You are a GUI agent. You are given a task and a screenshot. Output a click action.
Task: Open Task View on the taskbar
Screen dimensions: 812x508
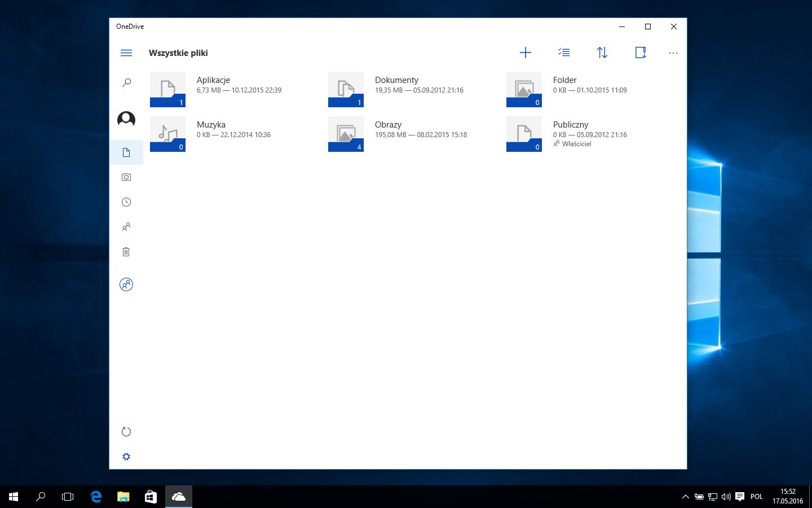[x=68, y=497]
